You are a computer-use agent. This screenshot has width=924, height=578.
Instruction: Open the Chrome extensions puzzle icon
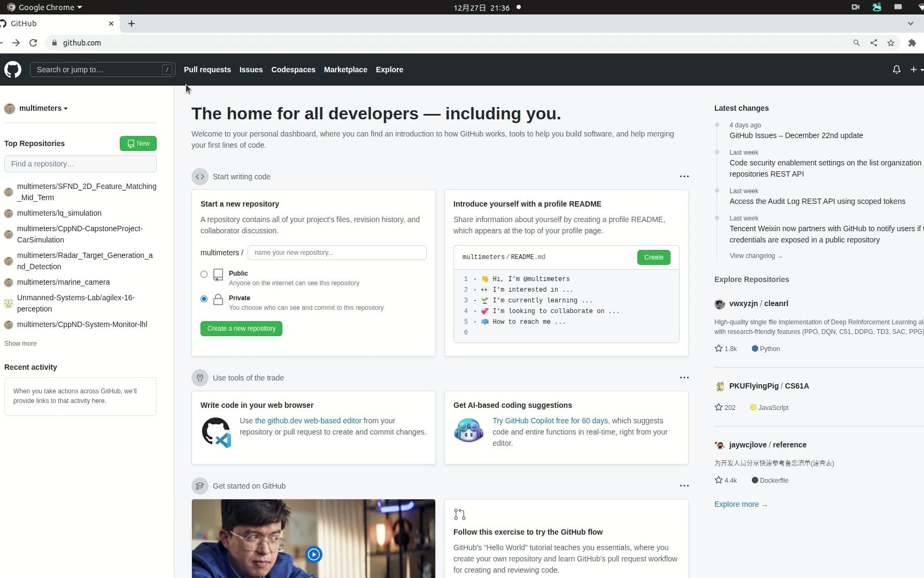point(912,43)
